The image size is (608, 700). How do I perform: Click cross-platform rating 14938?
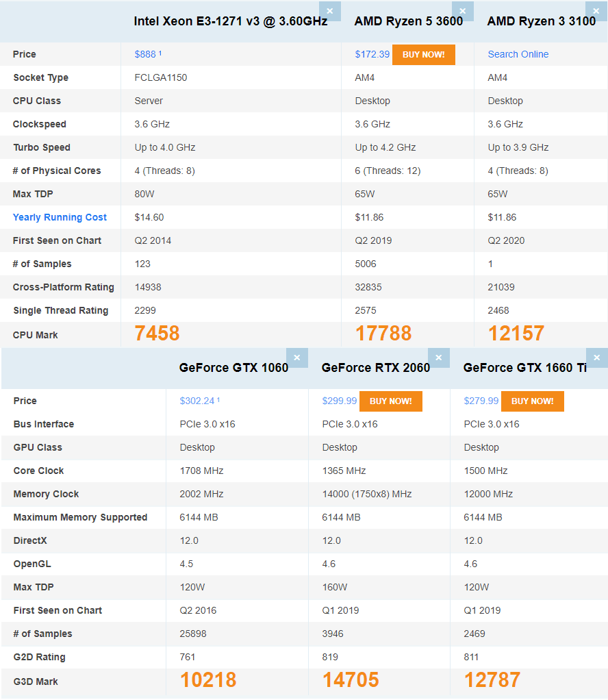click(x=148, y=287)
